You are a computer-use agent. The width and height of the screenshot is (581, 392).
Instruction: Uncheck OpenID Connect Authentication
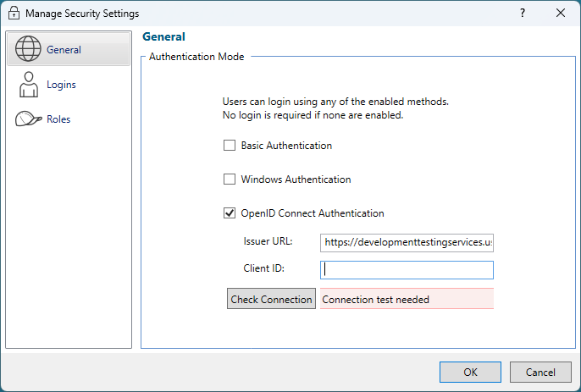click(230, 213)
